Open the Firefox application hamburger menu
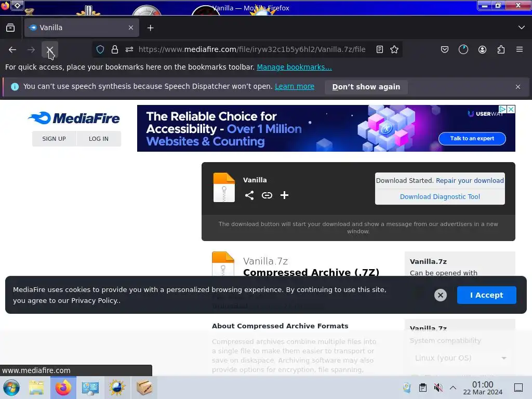Viewport: 532px width, 399px height. 520,49
